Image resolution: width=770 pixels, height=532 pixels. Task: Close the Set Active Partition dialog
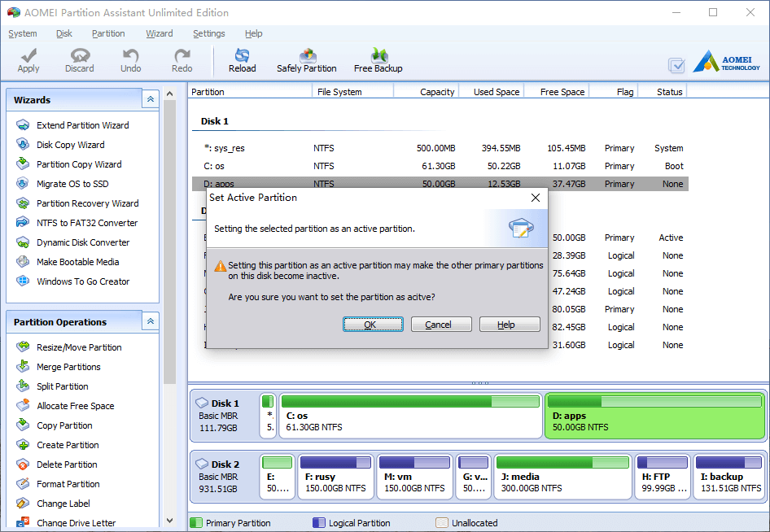pyautogui.click(x=536, y=198)
